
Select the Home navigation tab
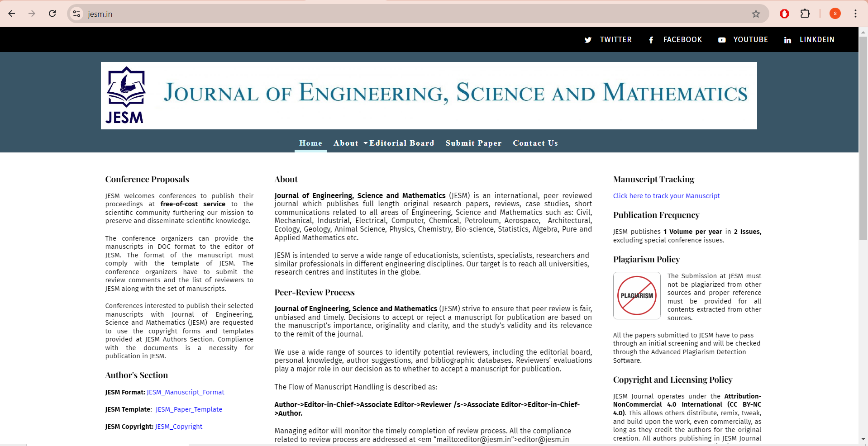click(x=310, y=143)
